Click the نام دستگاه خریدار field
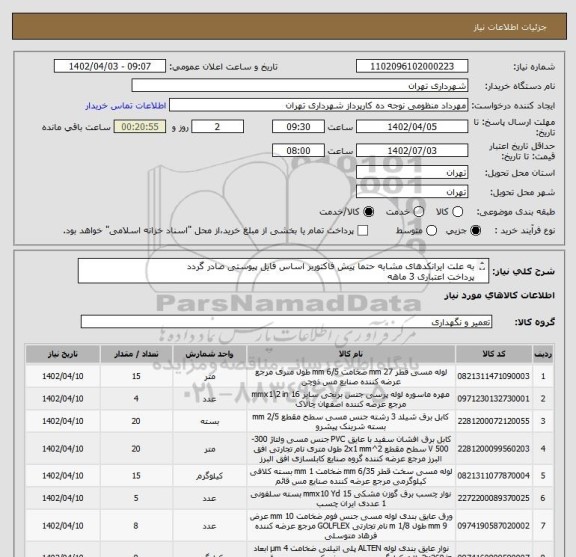This screenshot has width=576, height=557. (x=300, y=86)
